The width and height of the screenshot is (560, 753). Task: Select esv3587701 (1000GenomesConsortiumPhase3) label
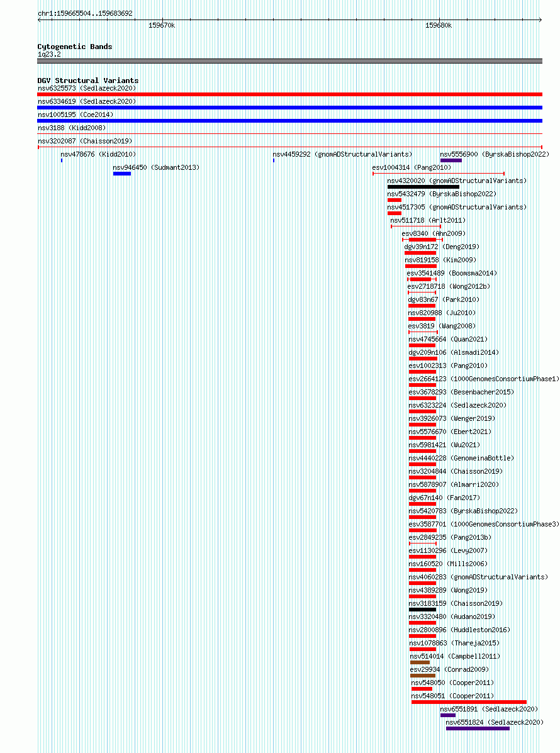click(x=484, y=524)
